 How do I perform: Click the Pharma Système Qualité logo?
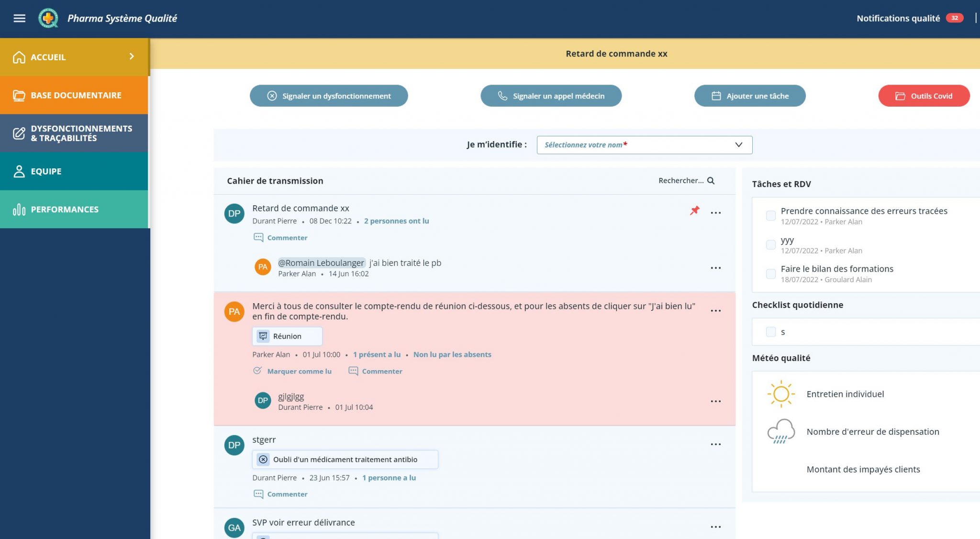tap(48, 18)
